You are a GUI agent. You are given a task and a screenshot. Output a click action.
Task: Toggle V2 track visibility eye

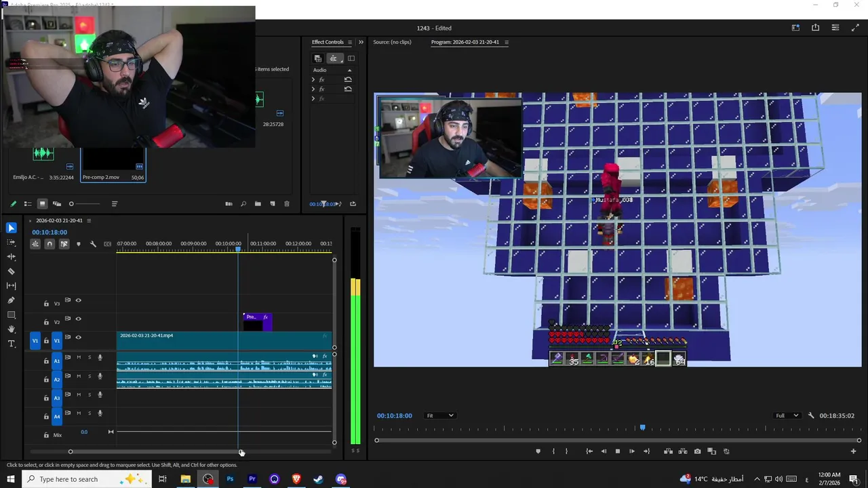(78, 319)
